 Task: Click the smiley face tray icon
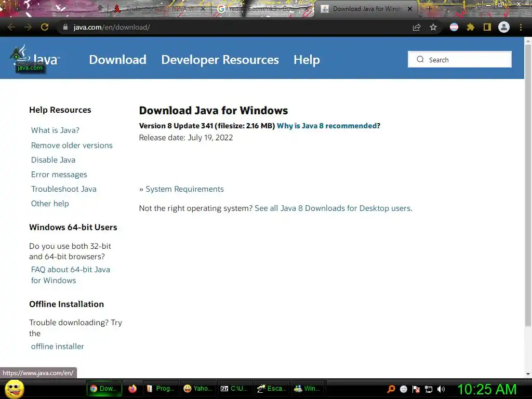click(403, 389)
